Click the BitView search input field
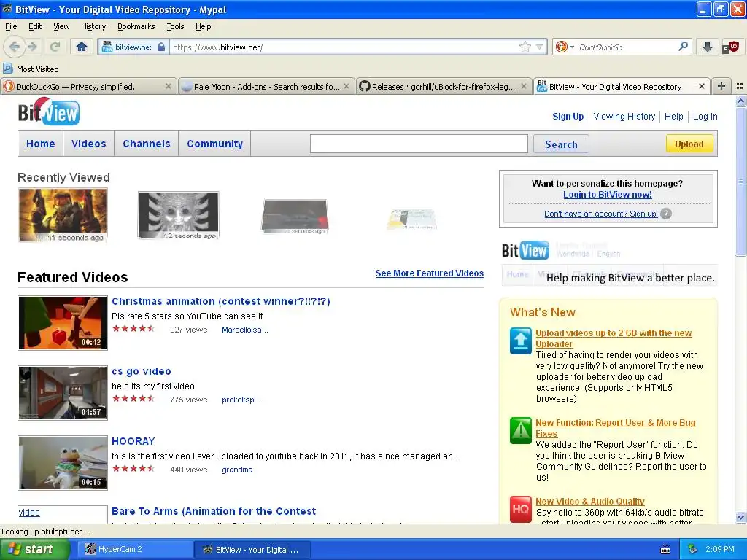Image resolution: width=747 pixels, height=560 pixels. 419,144
